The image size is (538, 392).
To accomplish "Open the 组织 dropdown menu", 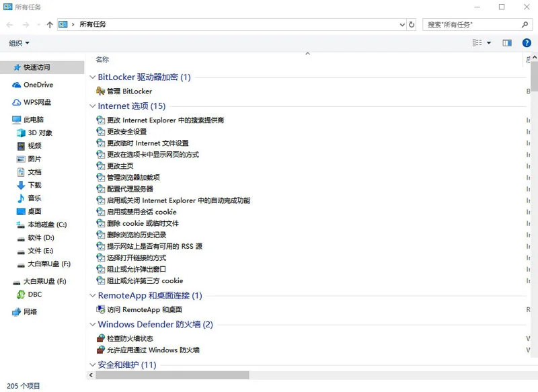I will coord(19,43).
